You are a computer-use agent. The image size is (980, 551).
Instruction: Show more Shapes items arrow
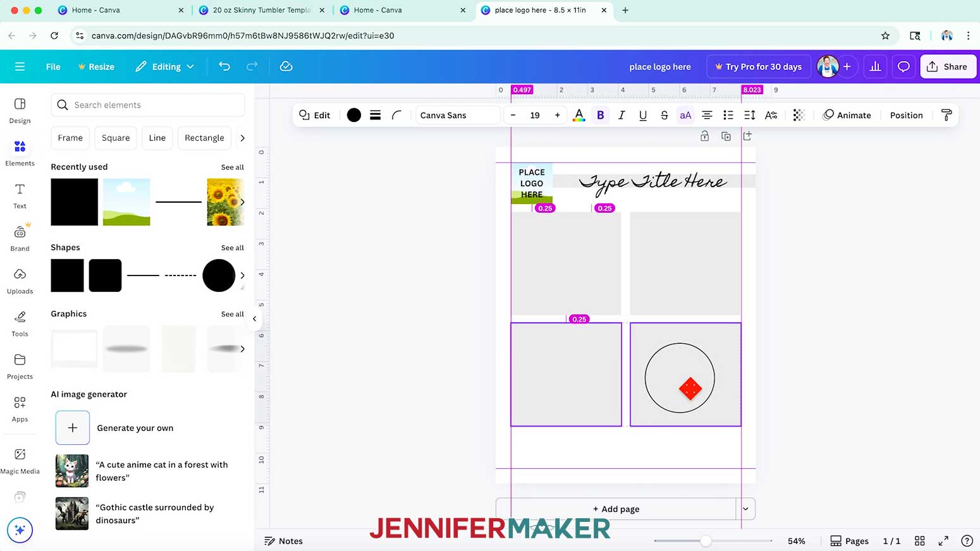242,275
